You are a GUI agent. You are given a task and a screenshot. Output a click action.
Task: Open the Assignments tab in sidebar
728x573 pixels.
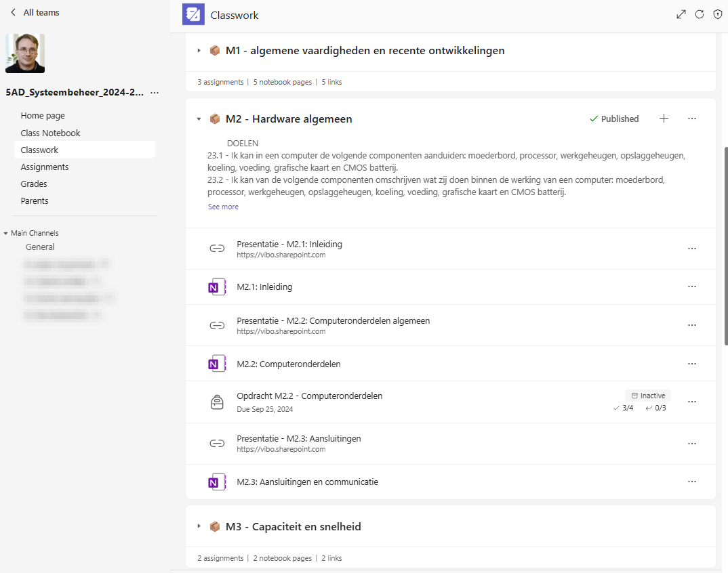pos(45,167)
